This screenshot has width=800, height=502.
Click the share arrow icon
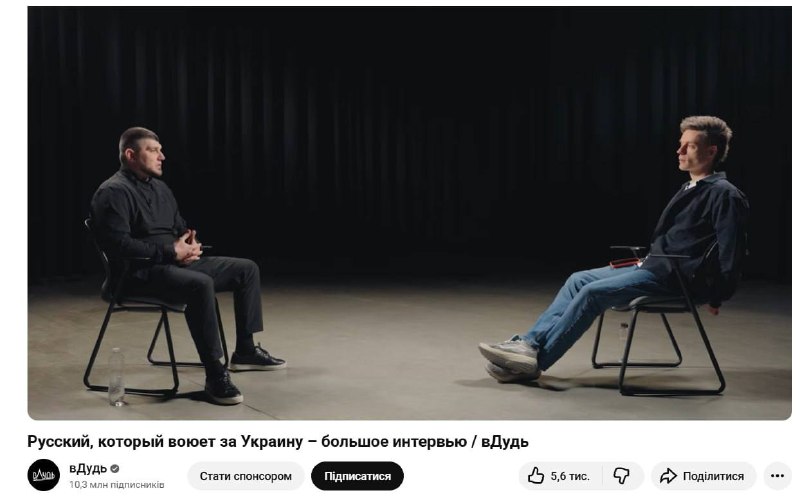click(668, 476)
